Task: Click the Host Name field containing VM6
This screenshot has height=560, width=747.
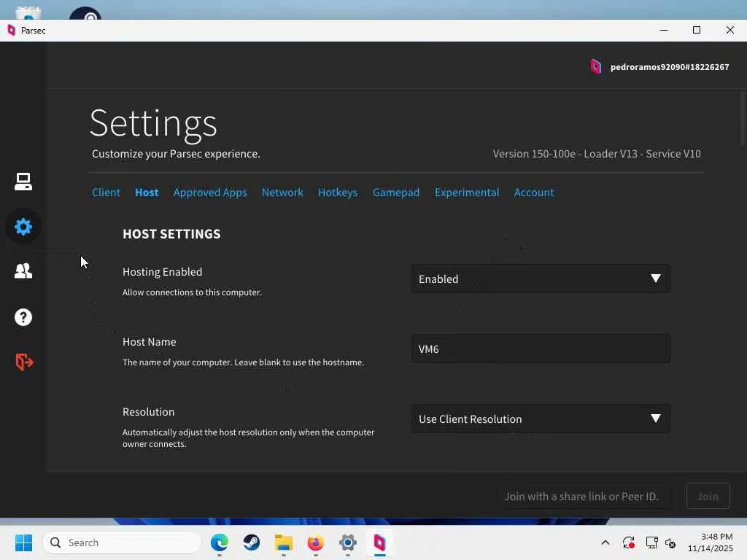Action: (541, 349)
